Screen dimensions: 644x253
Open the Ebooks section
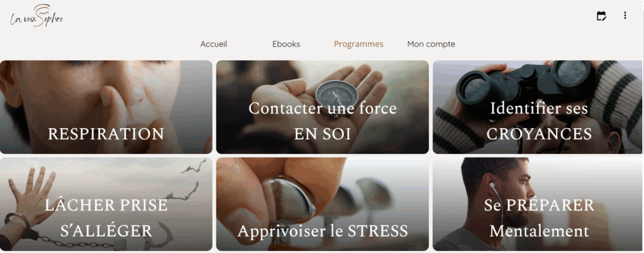[x=286, y=44]
